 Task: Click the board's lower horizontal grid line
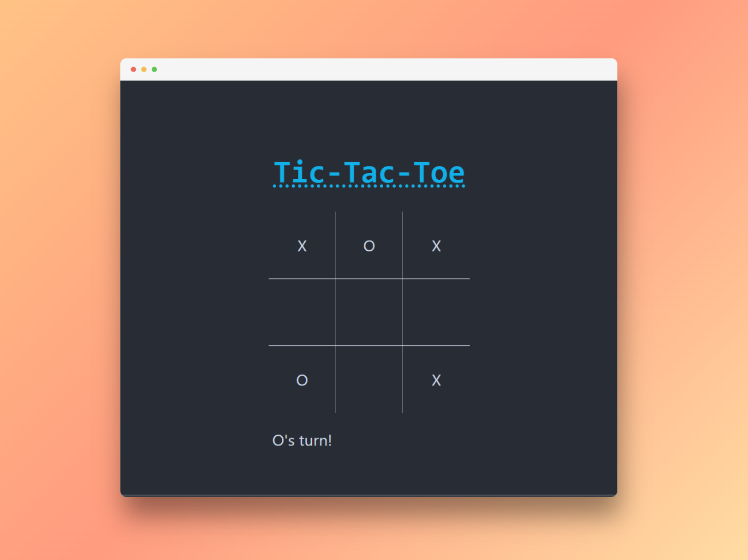(369, 345)
